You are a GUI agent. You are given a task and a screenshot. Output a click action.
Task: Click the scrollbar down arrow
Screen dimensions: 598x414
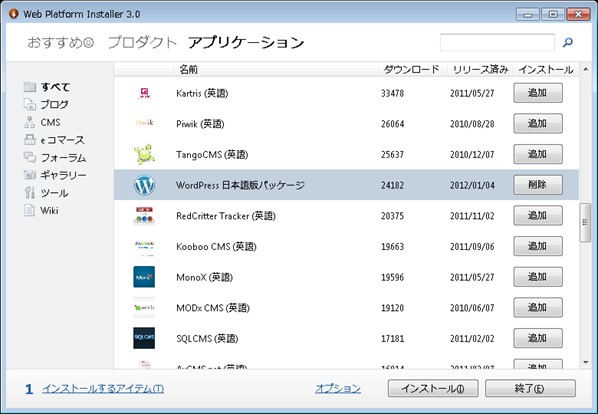585,363
